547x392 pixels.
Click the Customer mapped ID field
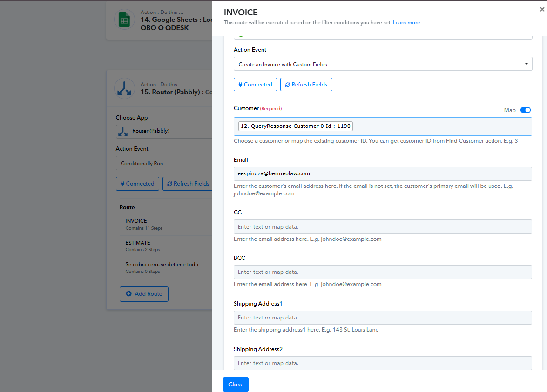[x=383, y=126]
